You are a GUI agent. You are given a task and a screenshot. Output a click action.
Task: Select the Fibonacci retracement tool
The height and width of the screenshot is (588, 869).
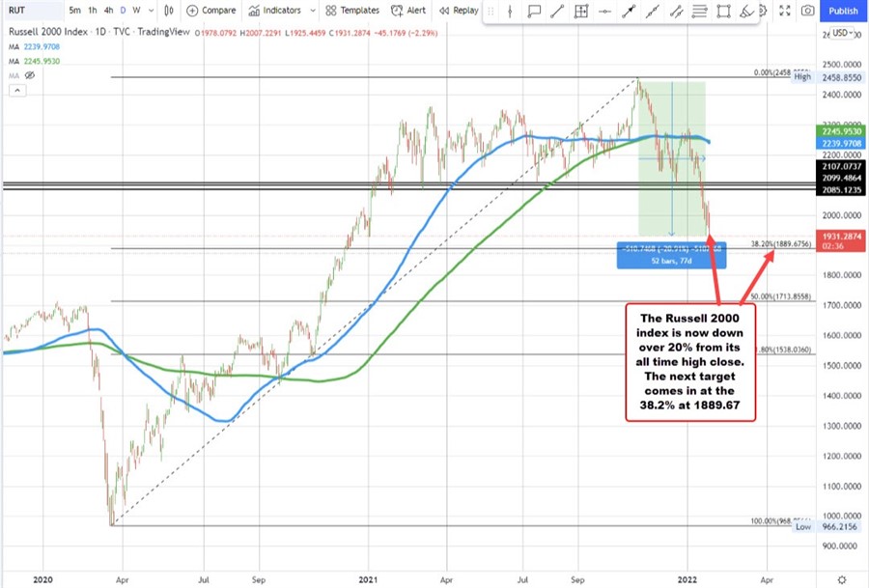pos(699,11)
